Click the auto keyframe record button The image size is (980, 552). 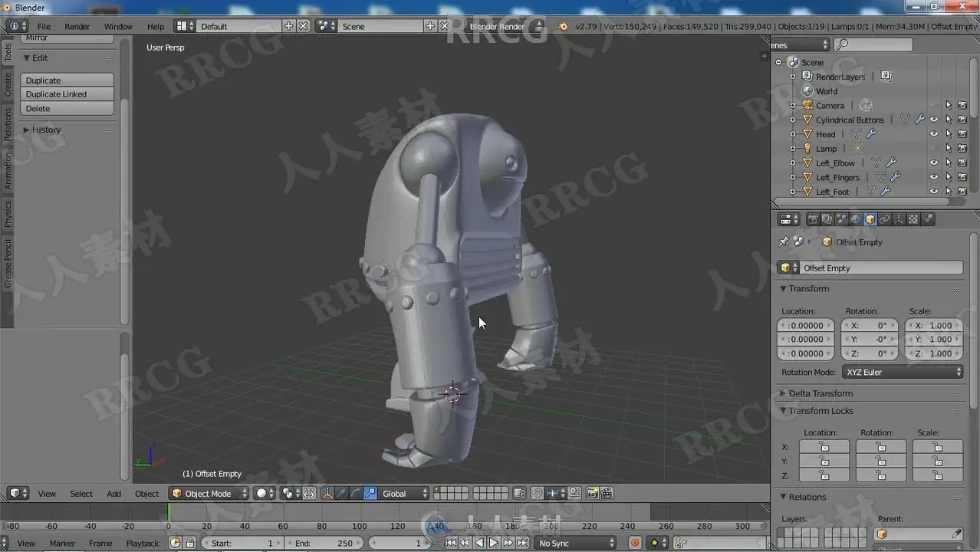click(635, 543)
